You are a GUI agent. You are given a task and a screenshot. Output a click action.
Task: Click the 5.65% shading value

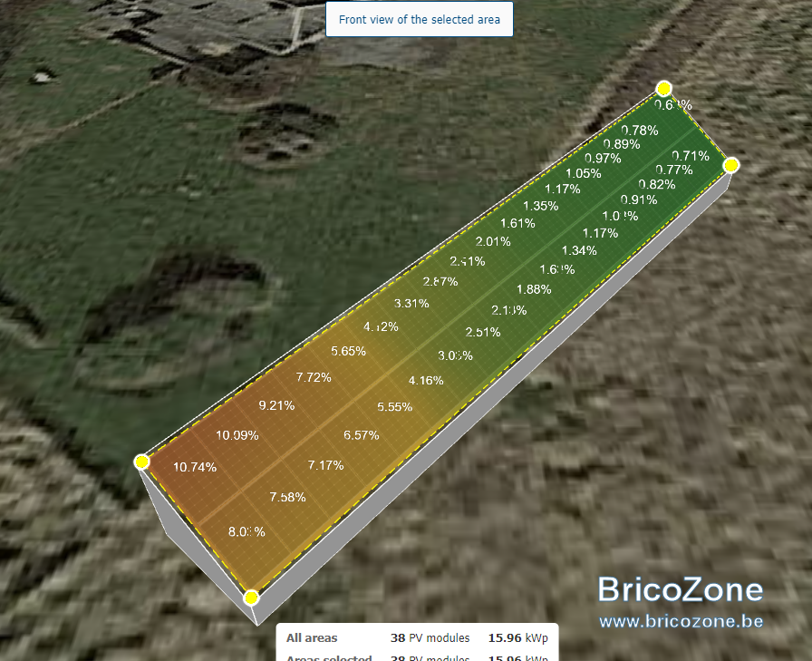[x=349, y=351]
